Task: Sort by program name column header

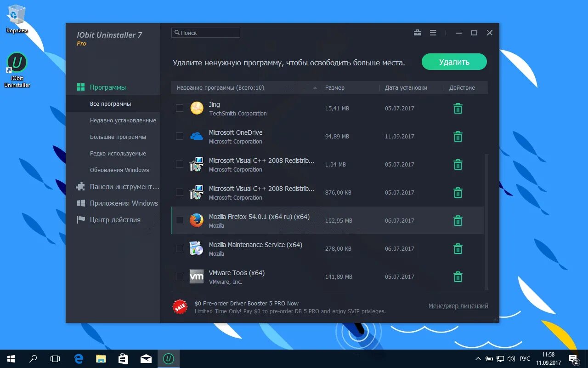Action: coord(246,87)
